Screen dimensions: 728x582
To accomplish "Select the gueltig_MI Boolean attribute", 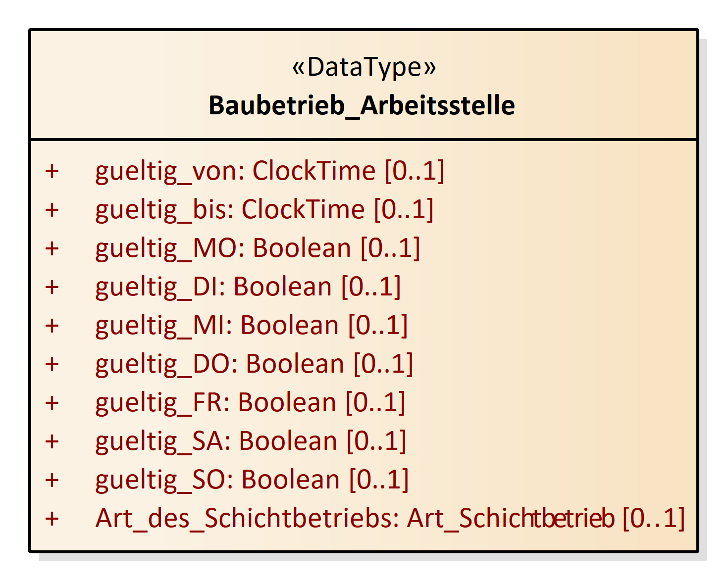I will 251,326.
